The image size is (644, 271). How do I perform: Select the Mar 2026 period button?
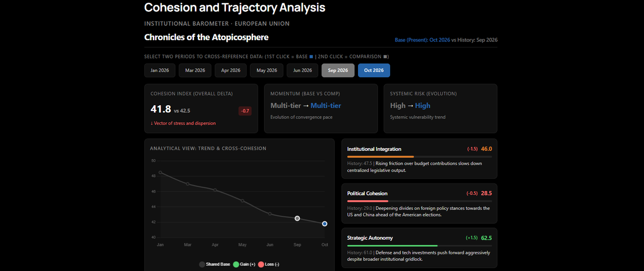(195, 70)
